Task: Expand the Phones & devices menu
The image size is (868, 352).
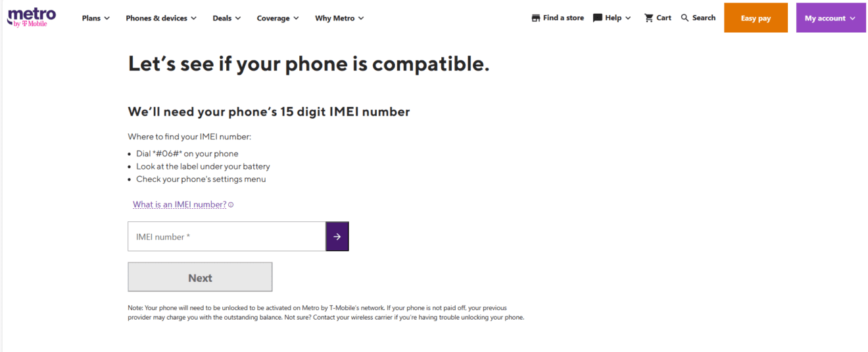Action: 161,18
